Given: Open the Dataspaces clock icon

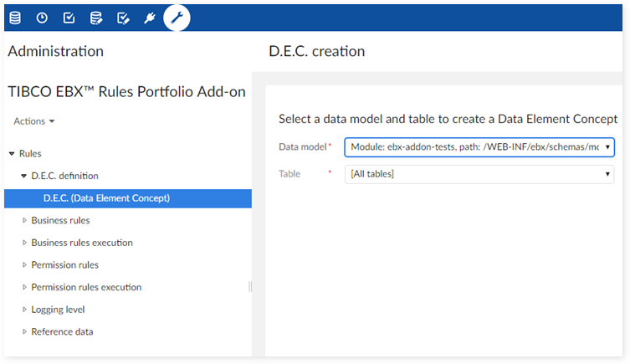Looking at the screenshot, I should pos(42,18).
